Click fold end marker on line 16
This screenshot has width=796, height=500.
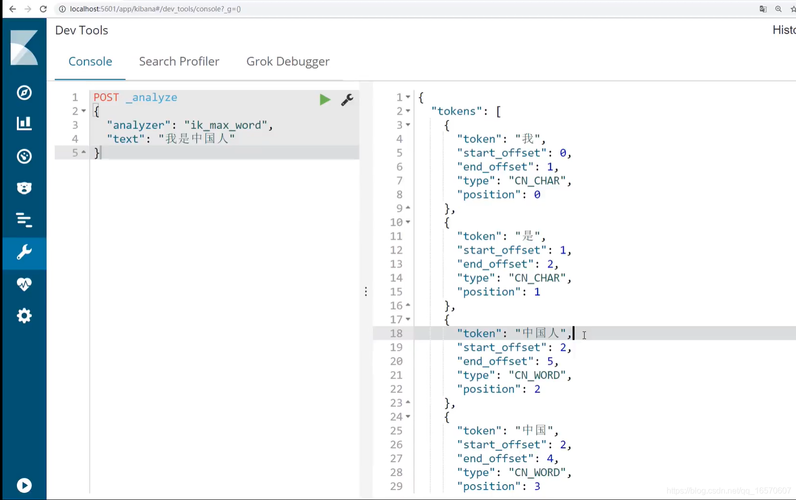408,306
